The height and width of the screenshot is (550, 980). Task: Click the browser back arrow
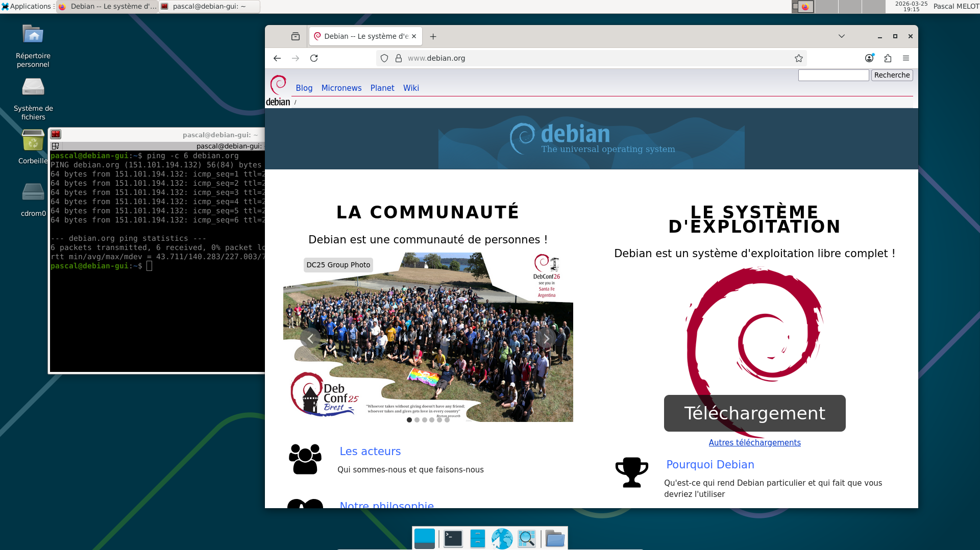[x=277, y=58]
